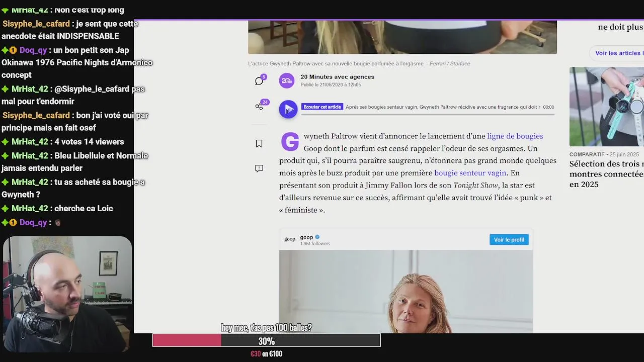644x362 pixels.
Task: Open the 'bougie senteur vagin' link
Action: pos(470,173)
